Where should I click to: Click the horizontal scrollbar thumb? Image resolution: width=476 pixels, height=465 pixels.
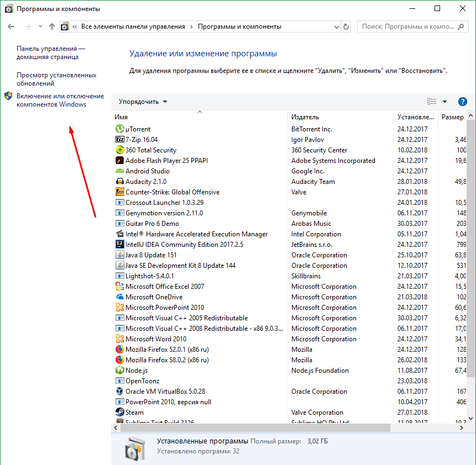pyautogui.click(x=255, y=427)
